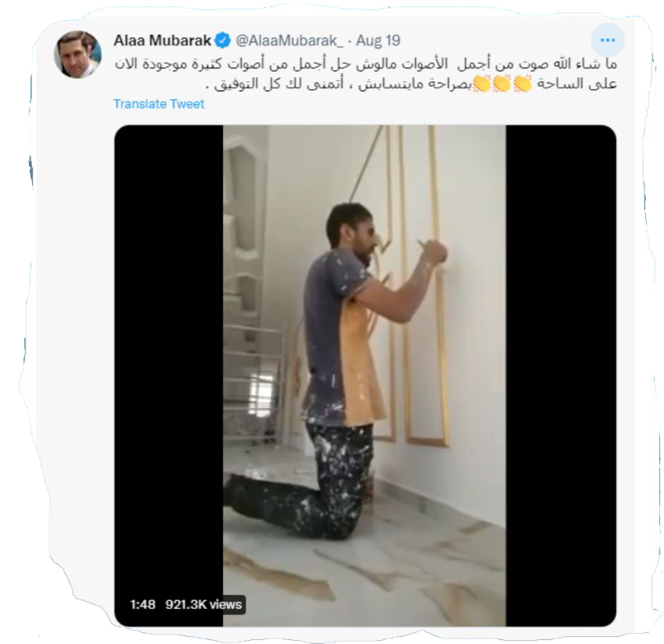Screen dimensions: 664x644
Task: Click the 1:48 video duration label
Action: tap(142, 604)
